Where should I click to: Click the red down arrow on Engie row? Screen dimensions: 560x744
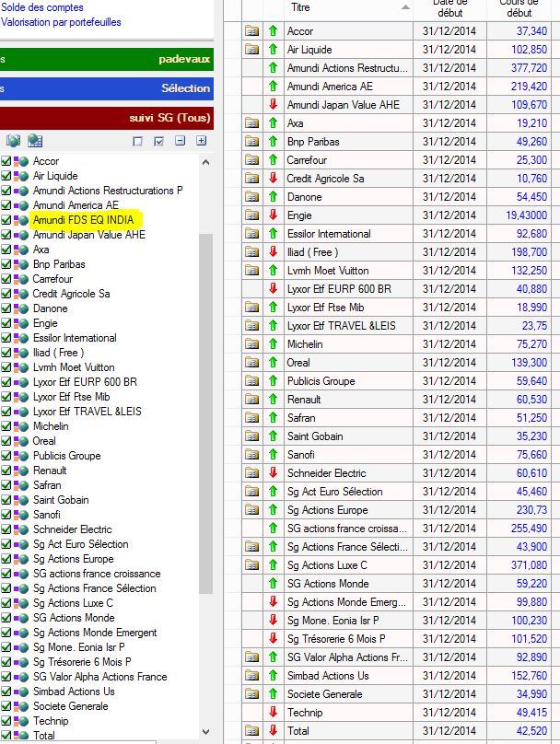[x=273, y=215]
